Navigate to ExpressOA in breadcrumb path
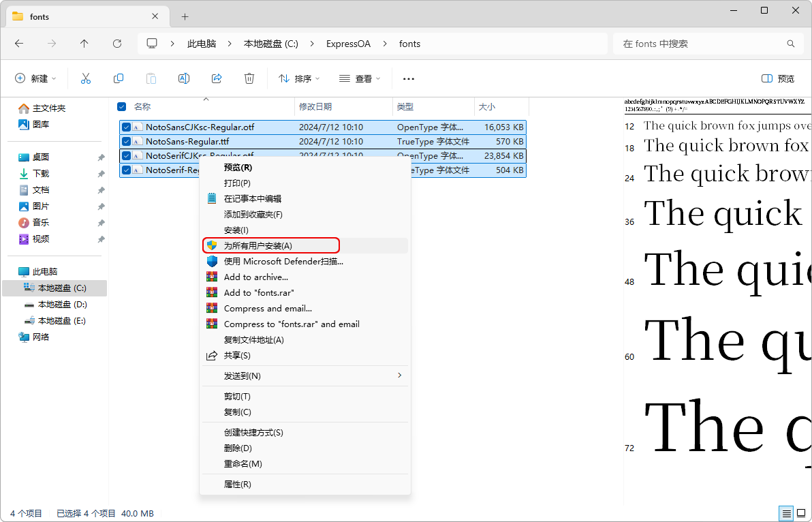812x522 pixels. pyautogui.click(x=348, y=44)
